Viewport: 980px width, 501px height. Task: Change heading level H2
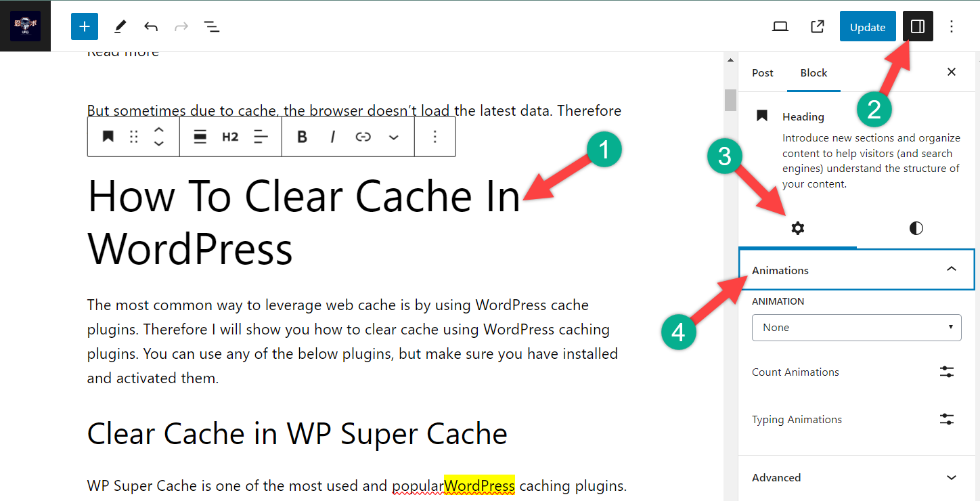[230, 137]
